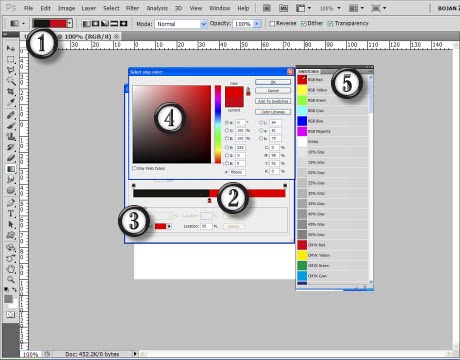Click Add To Swatches button
The image size is (460, 360).
click(x=273, y=101)
